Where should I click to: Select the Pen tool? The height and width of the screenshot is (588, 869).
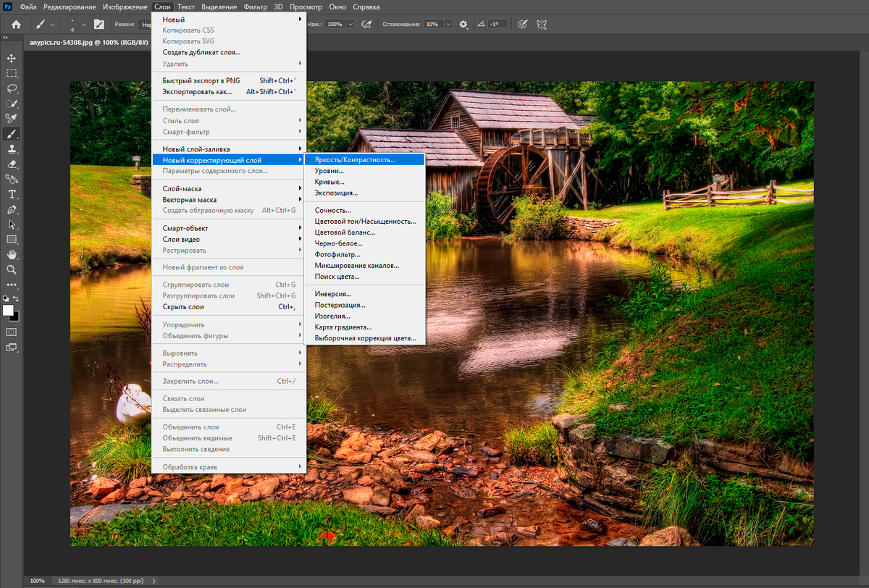(12, 209)
